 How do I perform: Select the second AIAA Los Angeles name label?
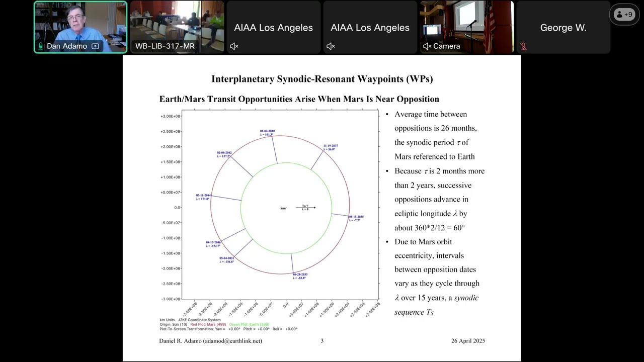pos(370,28)
